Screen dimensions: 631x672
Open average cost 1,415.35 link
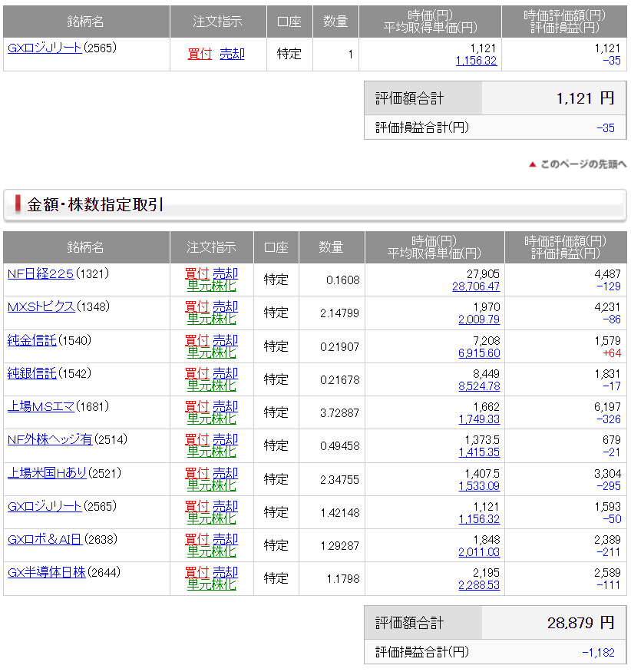click(479, 452)
